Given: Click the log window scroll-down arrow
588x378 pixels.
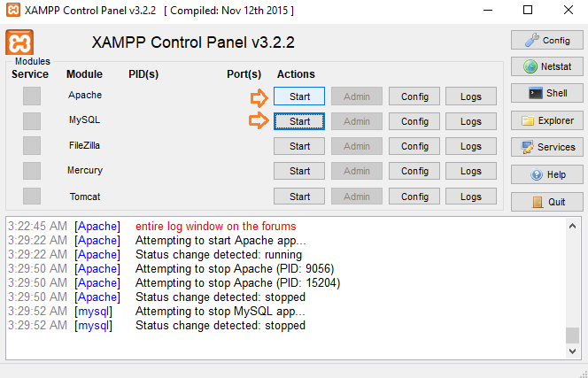Looking at the screenshot, I should [572, 351].
